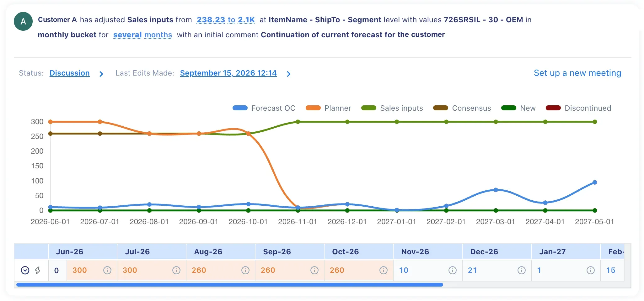Open info icon in Oct-26 cell
The image size is (644, 301).
[x=384, y=270]
